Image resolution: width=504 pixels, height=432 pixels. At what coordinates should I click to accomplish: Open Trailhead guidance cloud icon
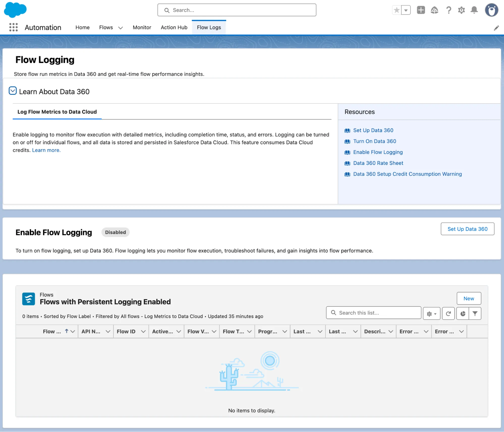434,10
